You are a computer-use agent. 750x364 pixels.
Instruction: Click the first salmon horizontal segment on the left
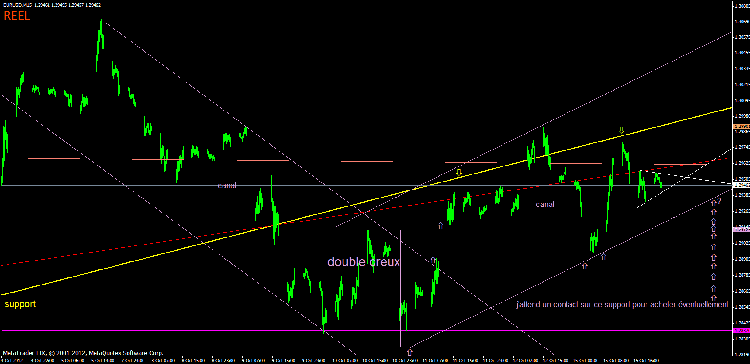(x=54, y=158)
